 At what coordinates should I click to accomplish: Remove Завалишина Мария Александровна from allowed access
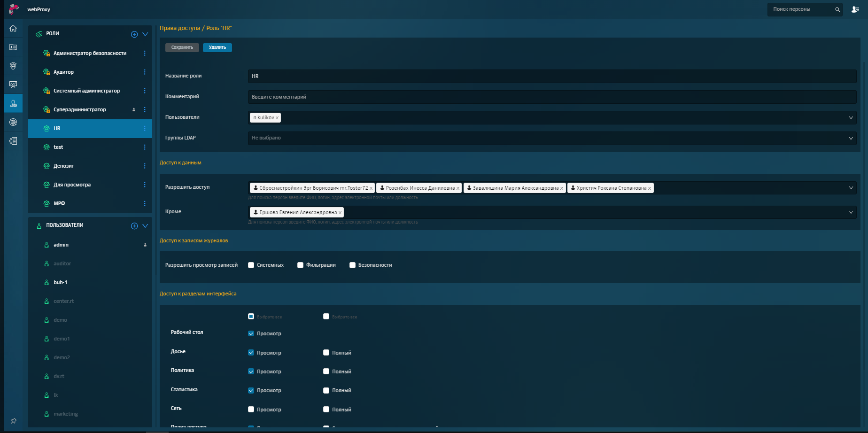562,188
